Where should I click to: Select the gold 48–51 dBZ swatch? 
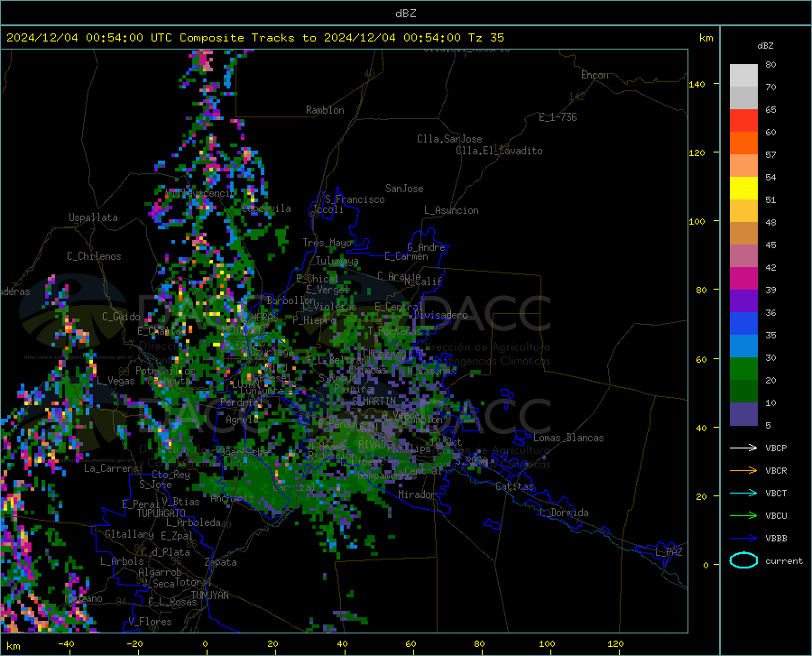click(743, 211)
